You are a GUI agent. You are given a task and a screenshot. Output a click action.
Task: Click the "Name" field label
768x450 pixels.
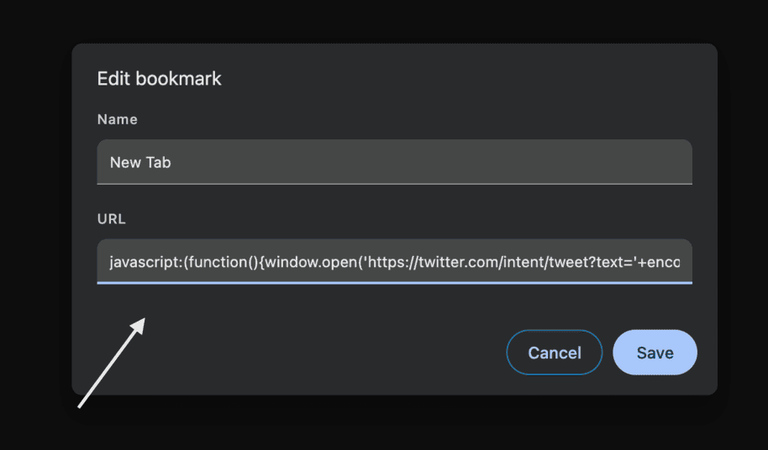click(117, 119)
